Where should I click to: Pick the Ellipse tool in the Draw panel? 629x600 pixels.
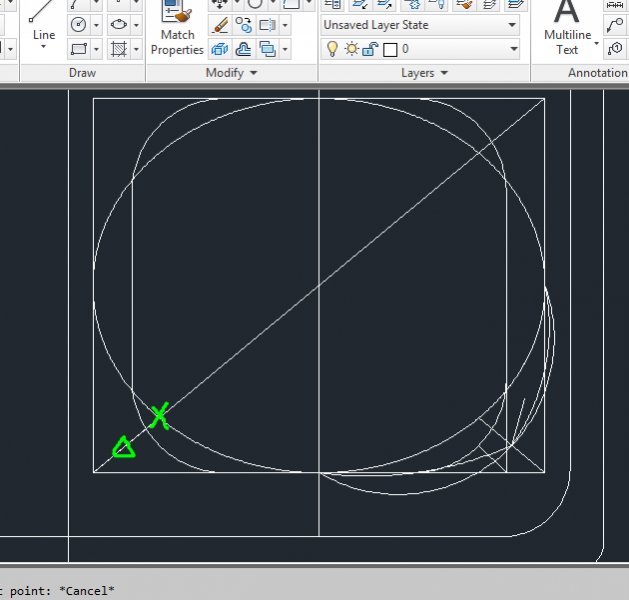point(118,25)
